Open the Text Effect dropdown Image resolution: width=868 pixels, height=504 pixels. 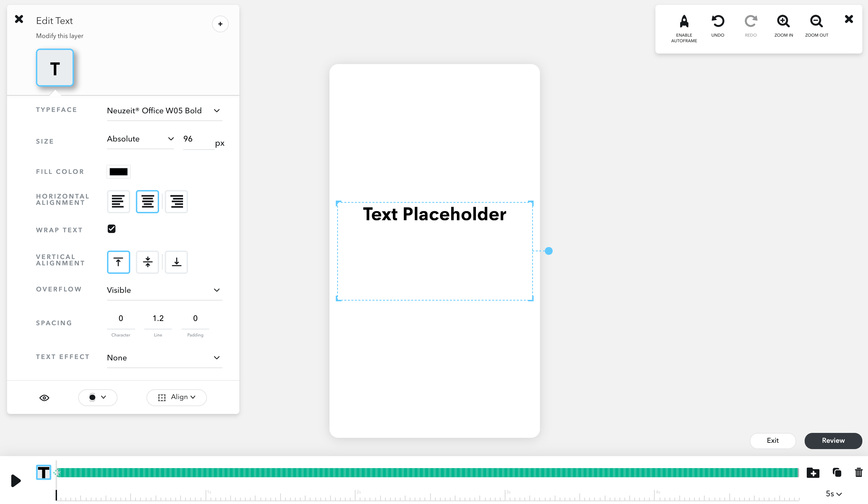(164, 358)
